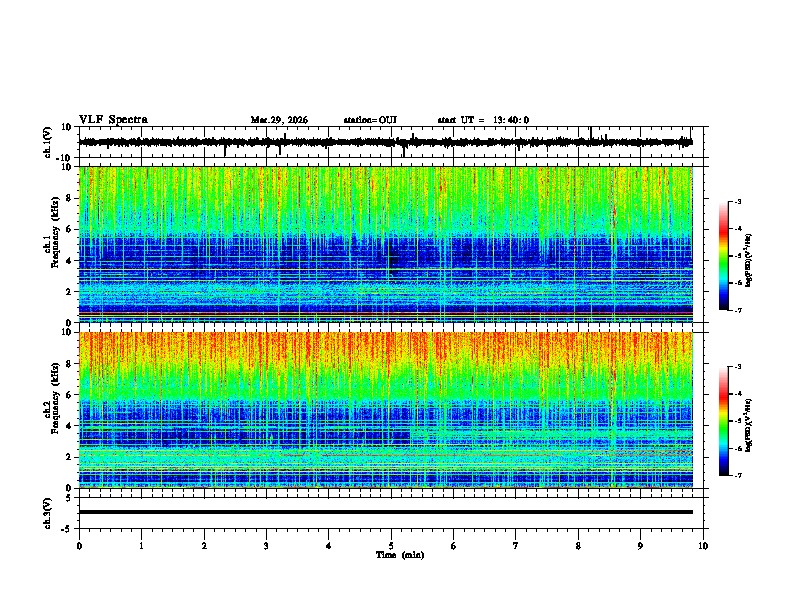Click the 8 tick on Time axis
Screen dimensions: 792x612
[578, 546]
